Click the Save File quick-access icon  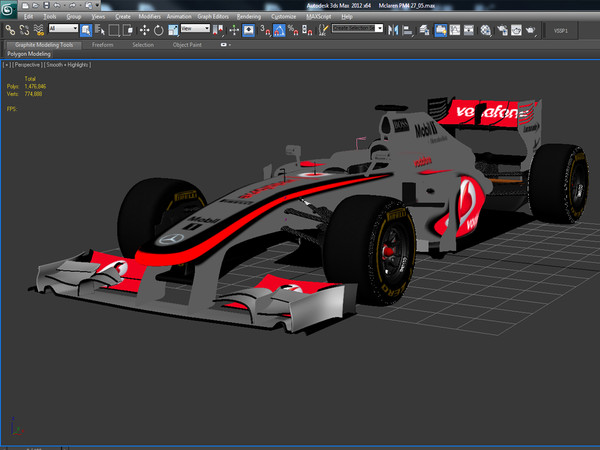46,5
